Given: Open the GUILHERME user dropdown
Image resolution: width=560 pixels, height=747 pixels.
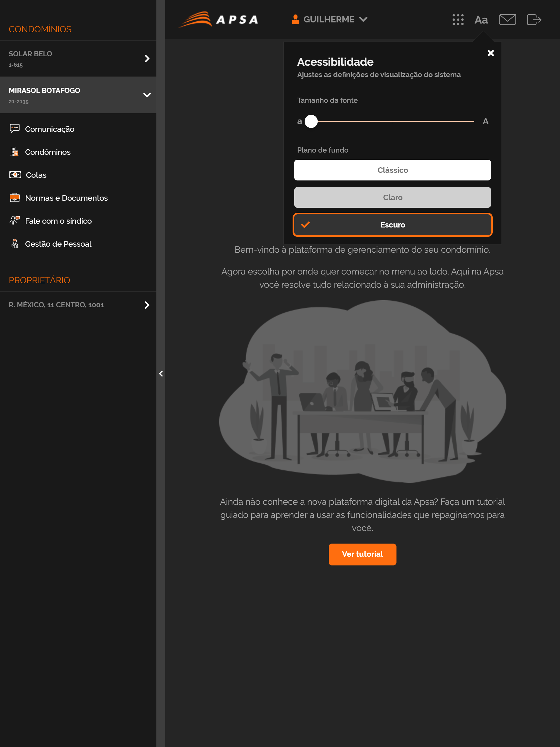Looking at the screenshot, I should (329, 19).
